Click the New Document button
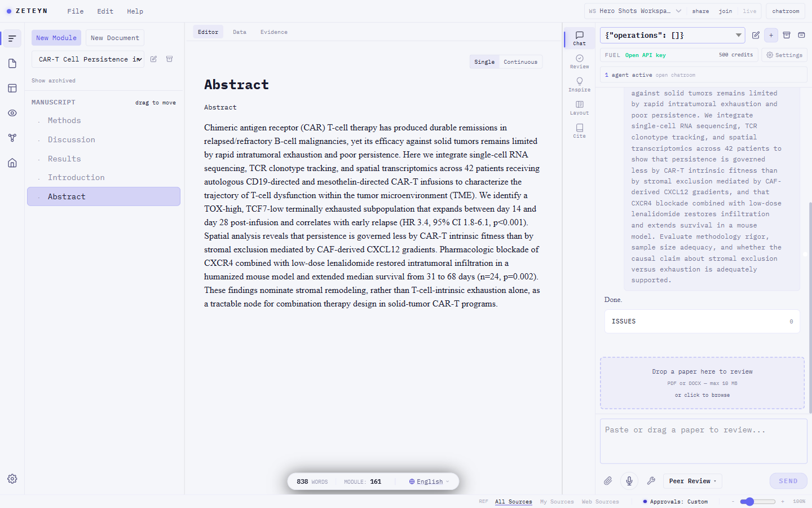Screen dimensions: 812x508 pyautogui.click(x=115, y=38)
